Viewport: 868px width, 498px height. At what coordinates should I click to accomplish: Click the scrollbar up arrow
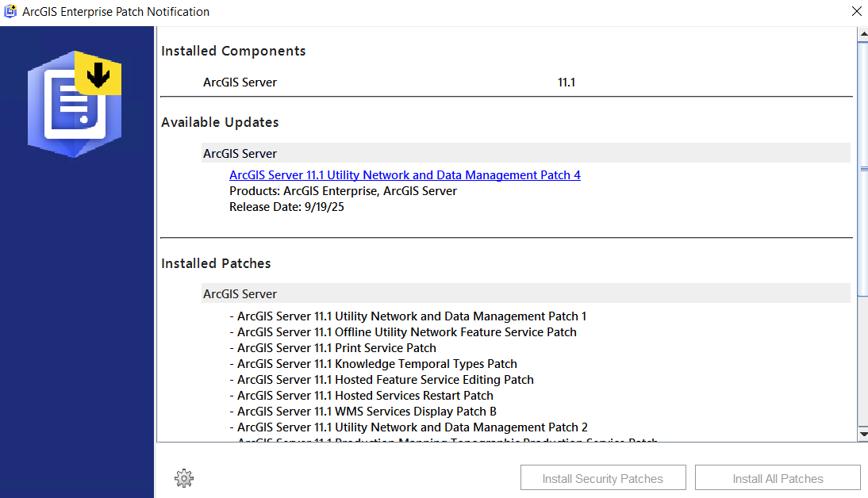pos(863,34)
